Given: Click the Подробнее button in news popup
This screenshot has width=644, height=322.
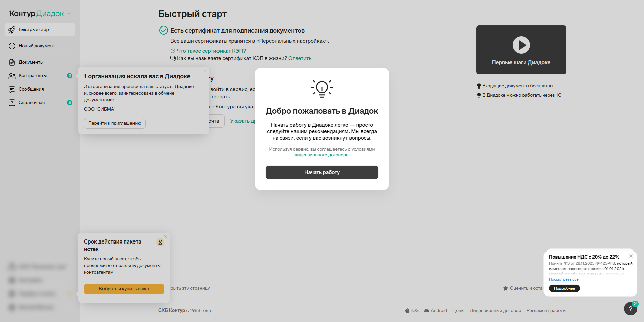Looking at the screenshot, I should (x=564, y=288).
